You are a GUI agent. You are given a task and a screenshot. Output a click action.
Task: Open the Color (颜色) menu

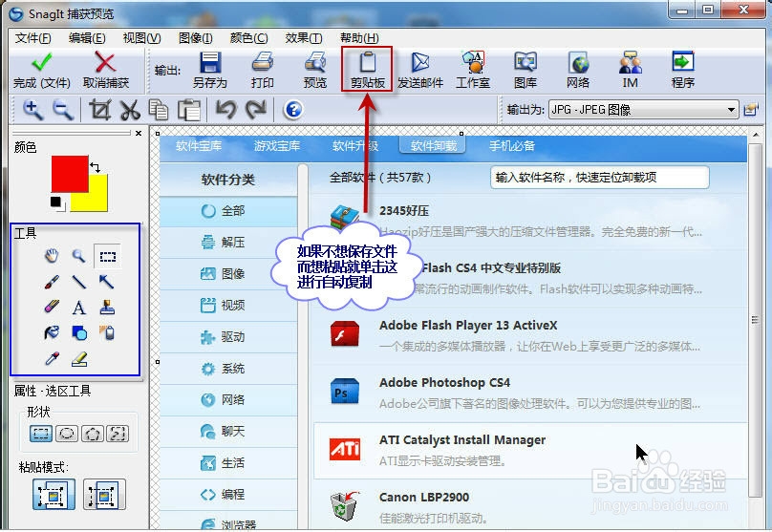(x=248, y=38)
